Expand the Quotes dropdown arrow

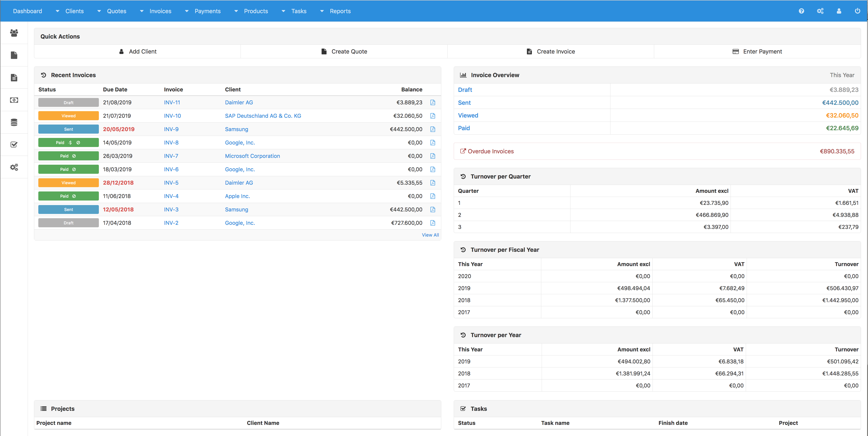(99, 11)
